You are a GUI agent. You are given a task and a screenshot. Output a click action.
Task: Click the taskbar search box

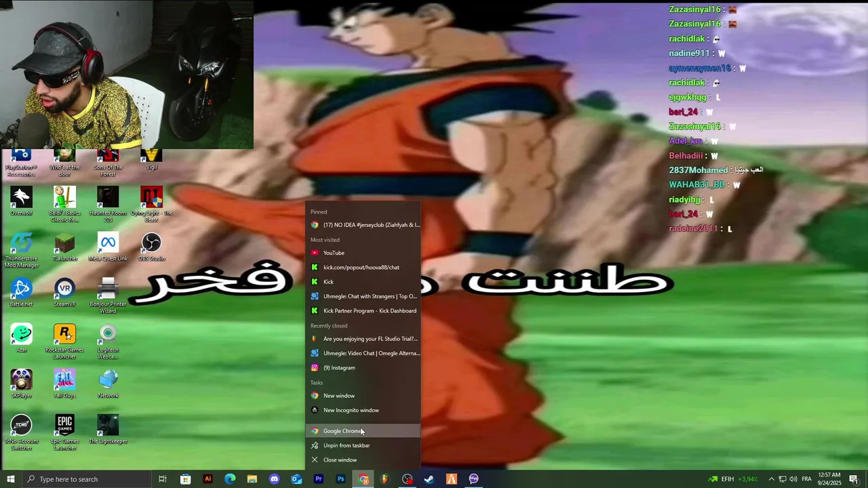(86, 479)
